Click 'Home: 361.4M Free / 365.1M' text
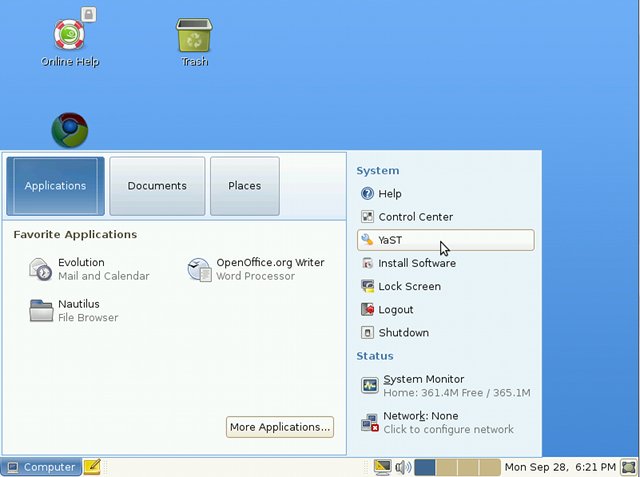640x477 pixels. tap(457, 393)
